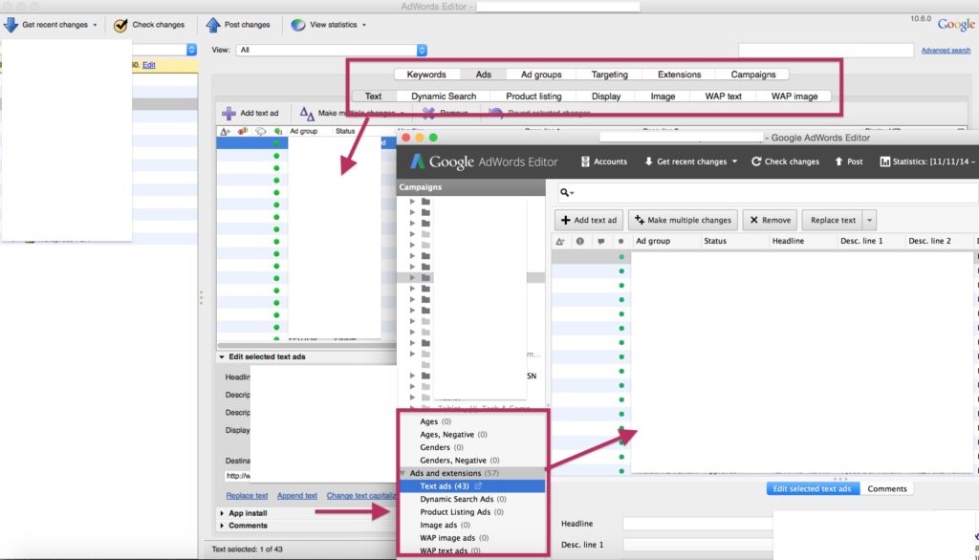Select Text ads (43) in tree
Image resolution: width=979 pixels, height=560 pixels.
click(x=472, y=486)
